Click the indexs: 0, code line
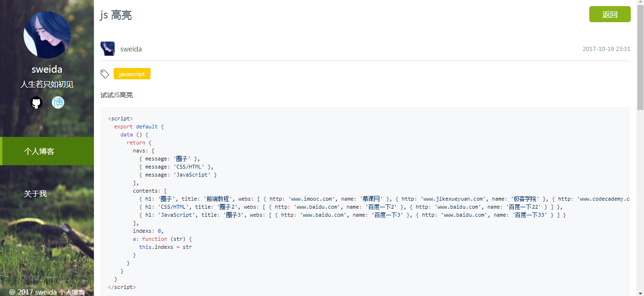 click(148, 231)
